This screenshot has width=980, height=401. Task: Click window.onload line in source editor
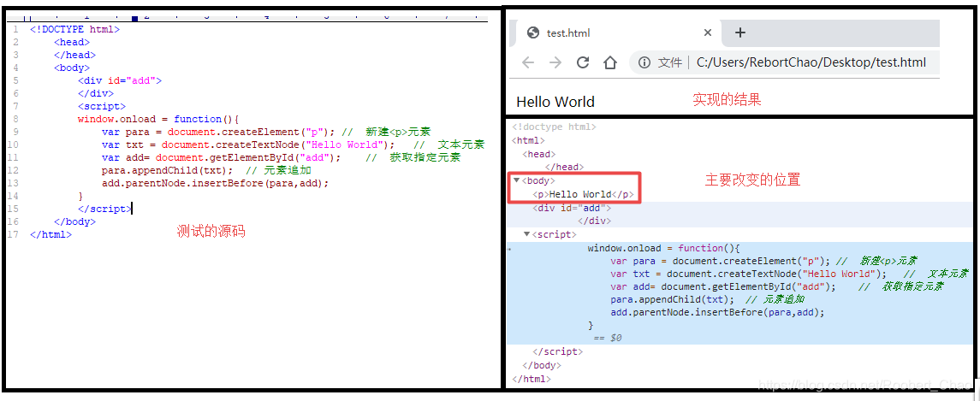pyautogui.click(x=158, y=119)
